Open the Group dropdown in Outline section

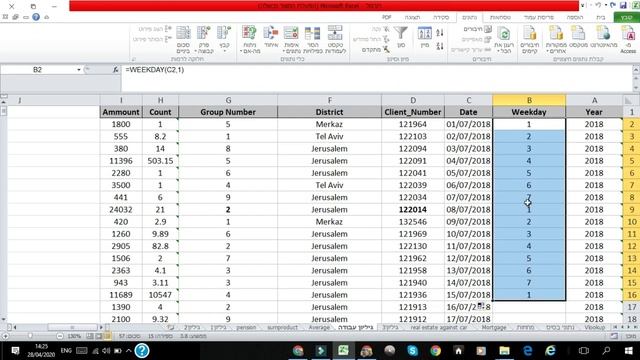pos(224,40)
